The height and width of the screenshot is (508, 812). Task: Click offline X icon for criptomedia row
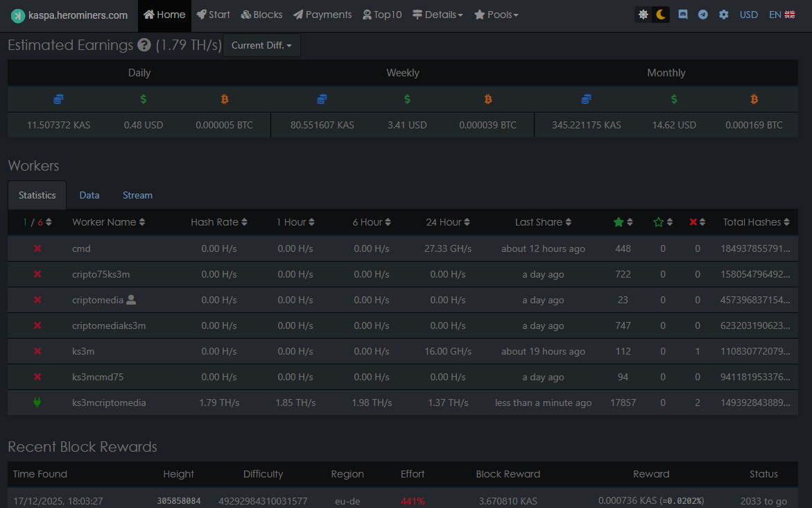pyautogui.click(x=37, y=300)
